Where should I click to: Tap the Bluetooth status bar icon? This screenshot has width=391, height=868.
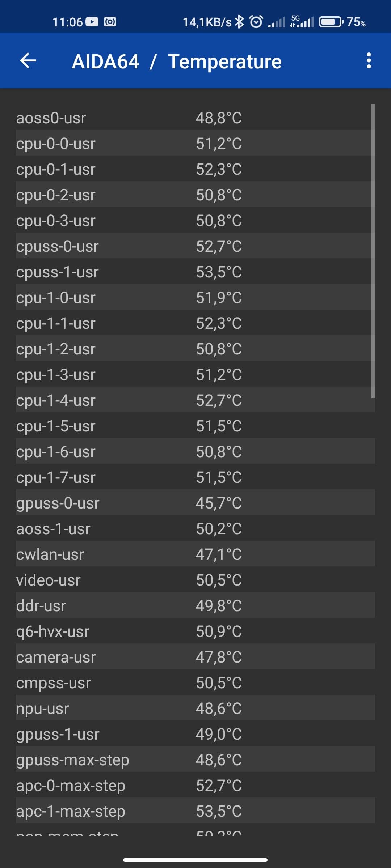pyautogui.click(x=239, y=22)
